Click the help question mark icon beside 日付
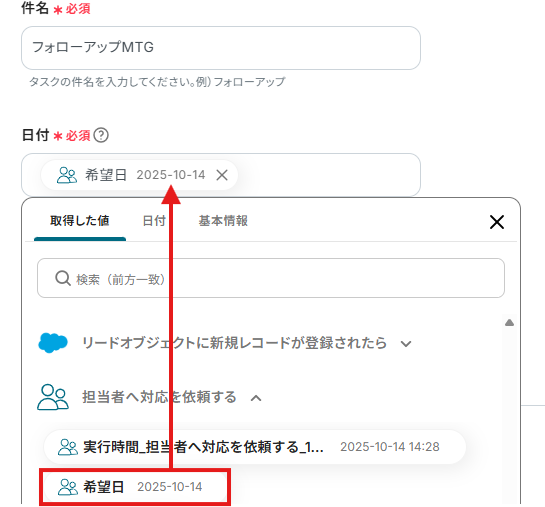This screenshot has height=507, width=545. [101, 135]
